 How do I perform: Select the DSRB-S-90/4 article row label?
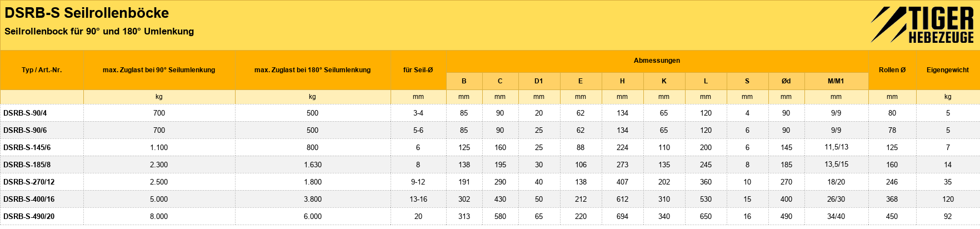pyautogui.click(x=25, y=113)
